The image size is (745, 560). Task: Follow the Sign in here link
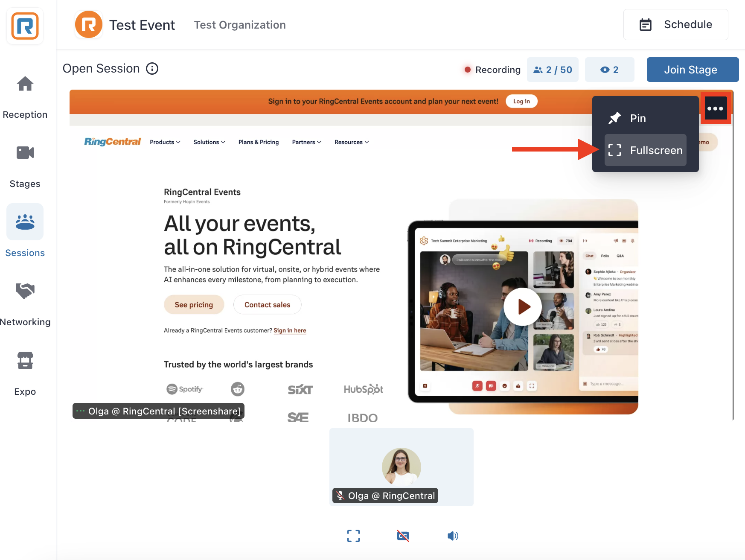pyautogui.click(x=290, y=330)
